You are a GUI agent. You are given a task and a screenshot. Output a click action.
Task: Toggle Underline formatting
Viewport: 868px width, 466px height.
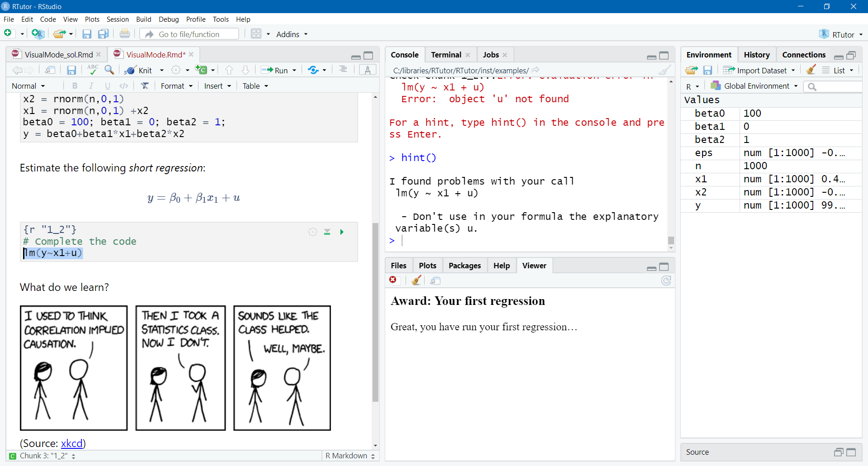click(108, 86)
